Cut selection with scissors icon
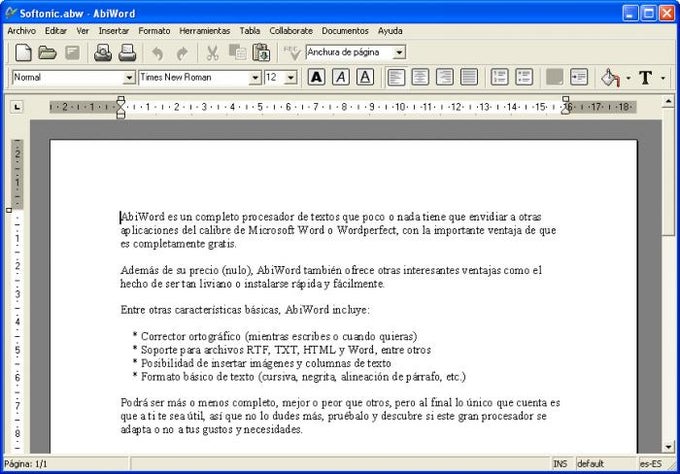This screenshot has height=474, width=680. click(x=212, y=53)
